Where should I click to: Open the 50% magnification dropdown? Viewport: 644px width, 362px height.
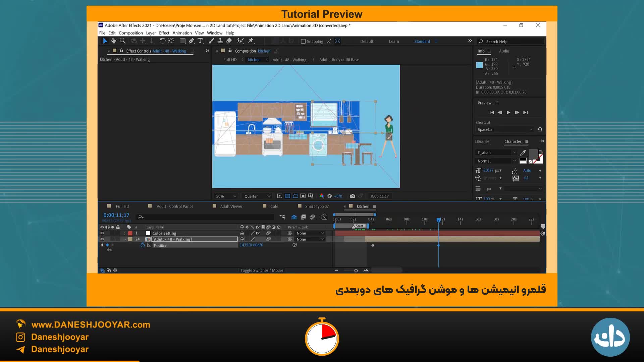(x=226, y=196)
